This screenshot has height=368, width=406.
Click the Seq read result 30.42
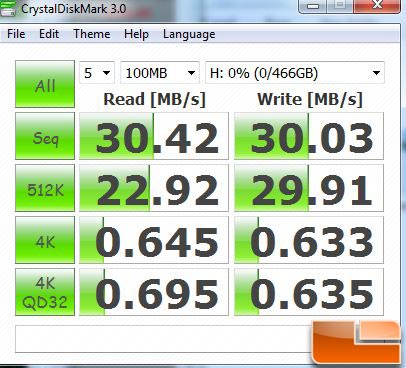point(154,136)
